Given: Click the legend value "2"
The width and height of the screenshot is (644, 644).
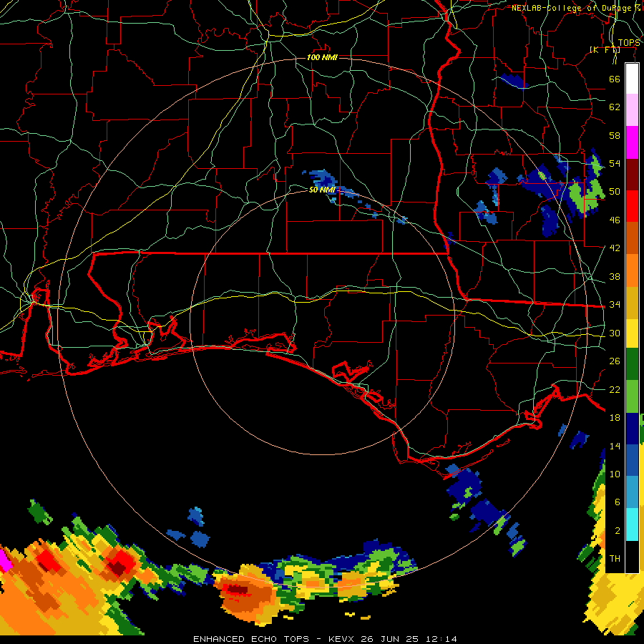Looking at the screenshot, I should pos(617,531).
